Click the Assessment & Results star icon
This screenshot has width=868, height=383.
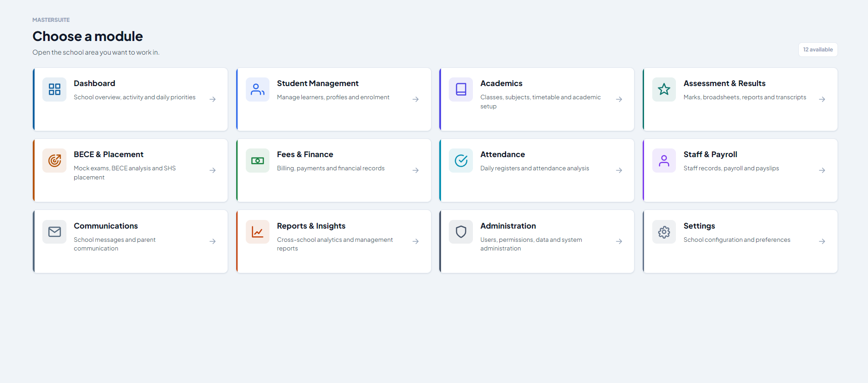pos(664,89)
